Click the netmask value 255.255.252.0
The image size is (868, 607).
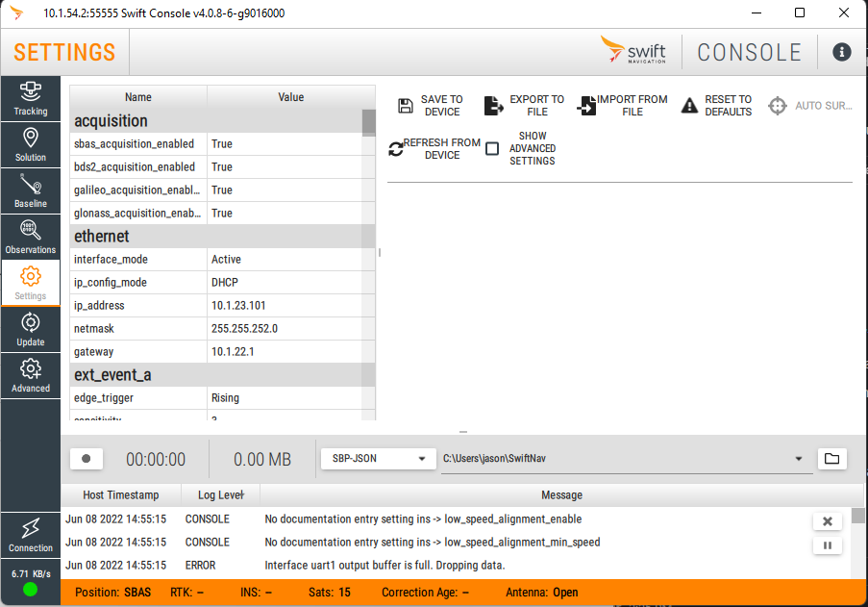244,328
